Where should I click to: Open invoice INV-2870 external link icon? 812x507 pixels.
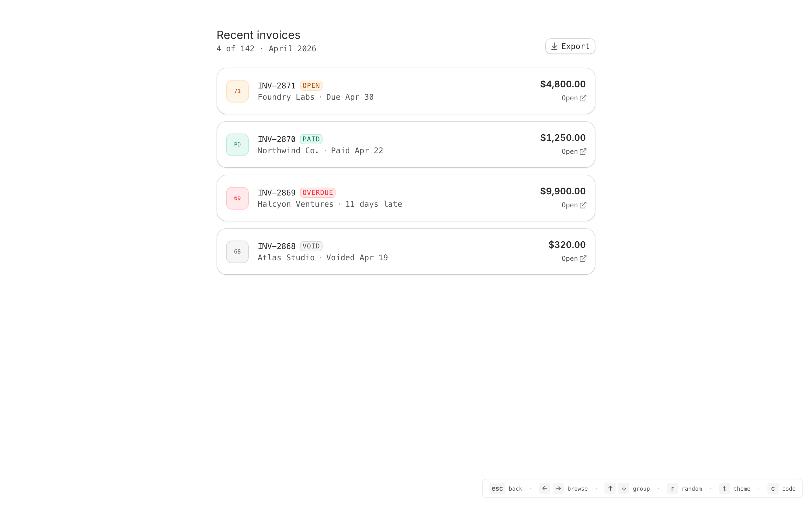[x=583, y=152]
